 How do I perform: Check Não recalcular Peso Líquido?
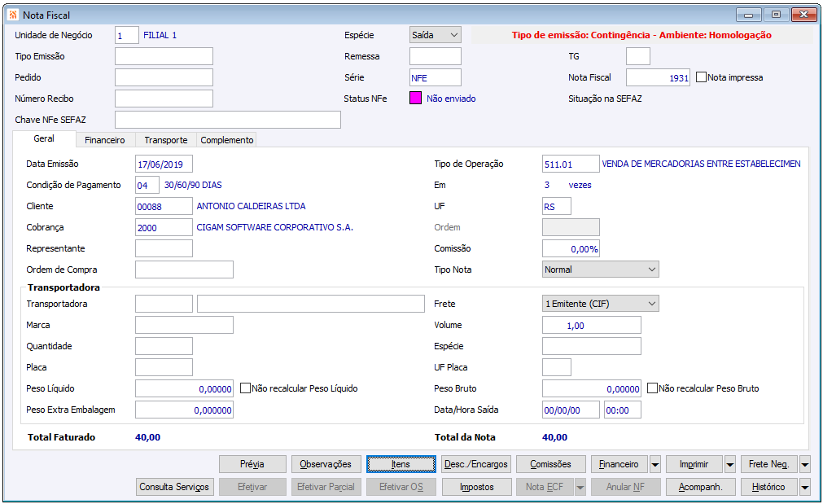click(x=245, y=388)
